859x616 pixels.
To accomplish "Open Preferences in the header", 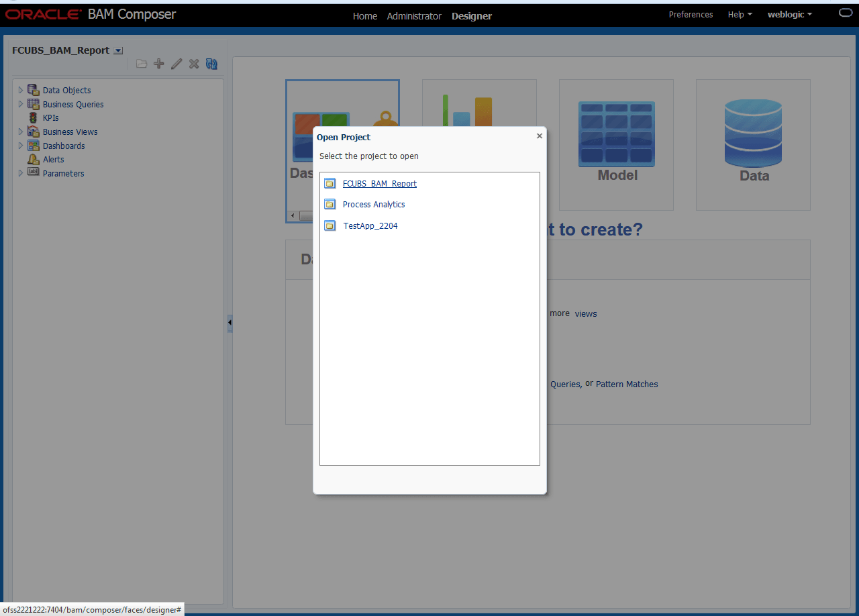I will pos(691,15).
